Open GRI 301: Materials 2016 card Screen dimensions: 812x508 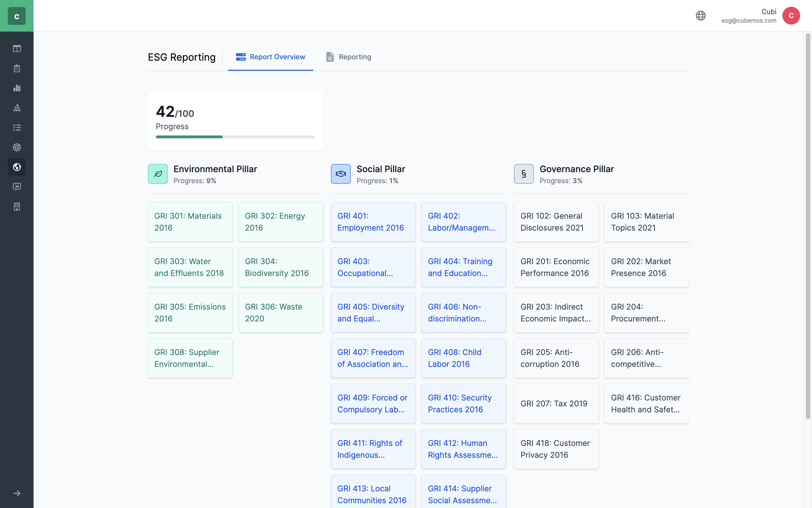pyautogui.click(x=190, y=222)
